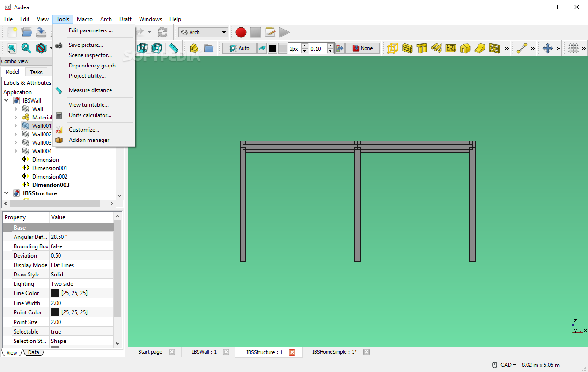Open the macros notepad icon
Screen dimensions: 588x372
270,32
